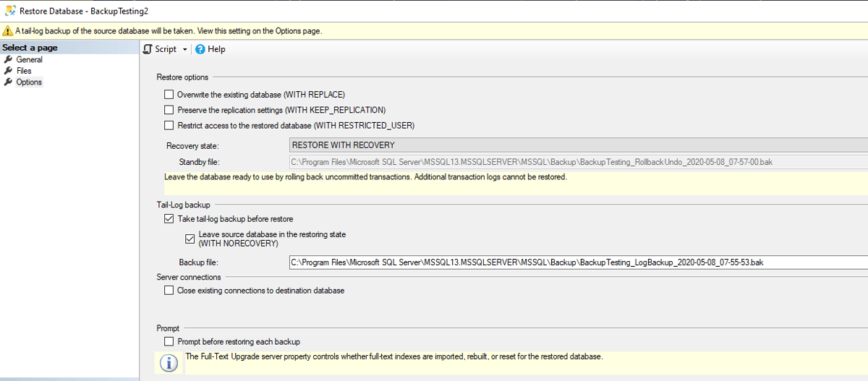Click the wrench icon beside Files
Viewport: 868px width, 381px height.
tap(8, 71)
